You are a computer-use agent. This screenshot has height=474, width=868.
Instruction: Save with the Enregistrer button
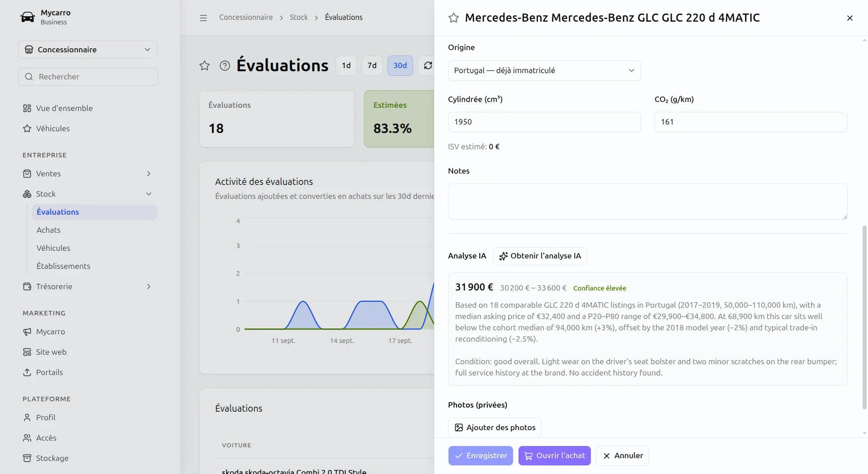click(x=481, y=455)
